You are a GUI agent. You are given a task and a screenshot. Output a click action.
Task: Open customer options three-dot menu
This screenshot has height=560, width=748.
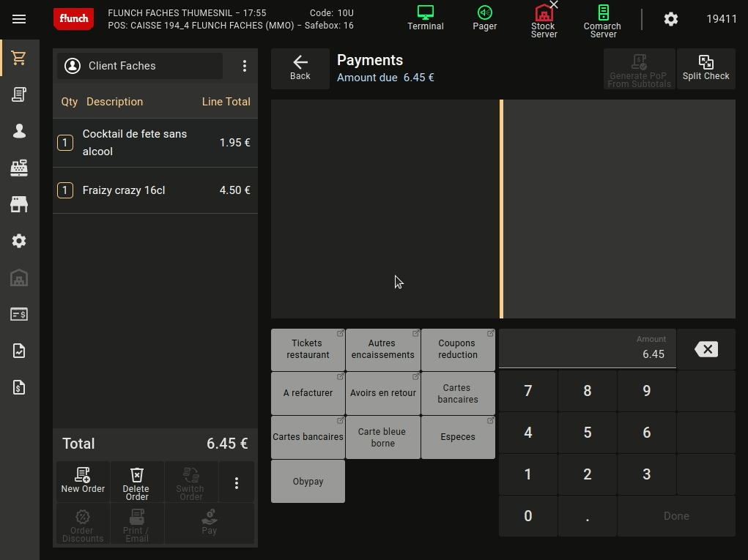245,66
